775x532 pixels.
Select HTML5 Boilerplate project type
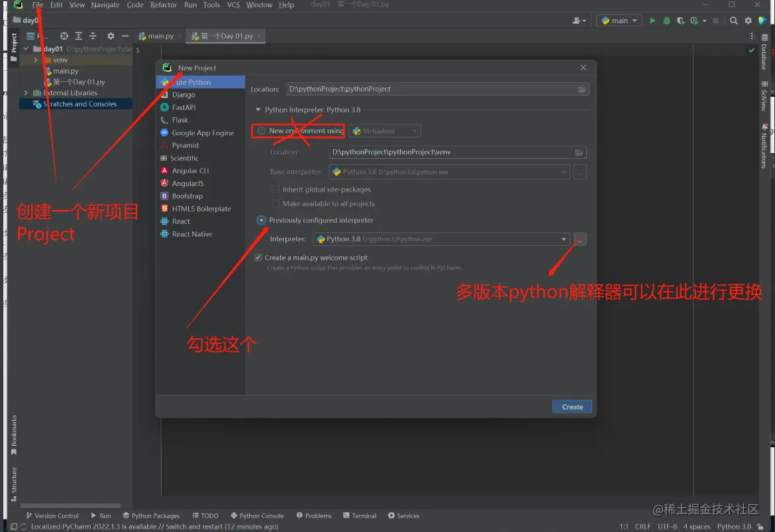(201, 209)
